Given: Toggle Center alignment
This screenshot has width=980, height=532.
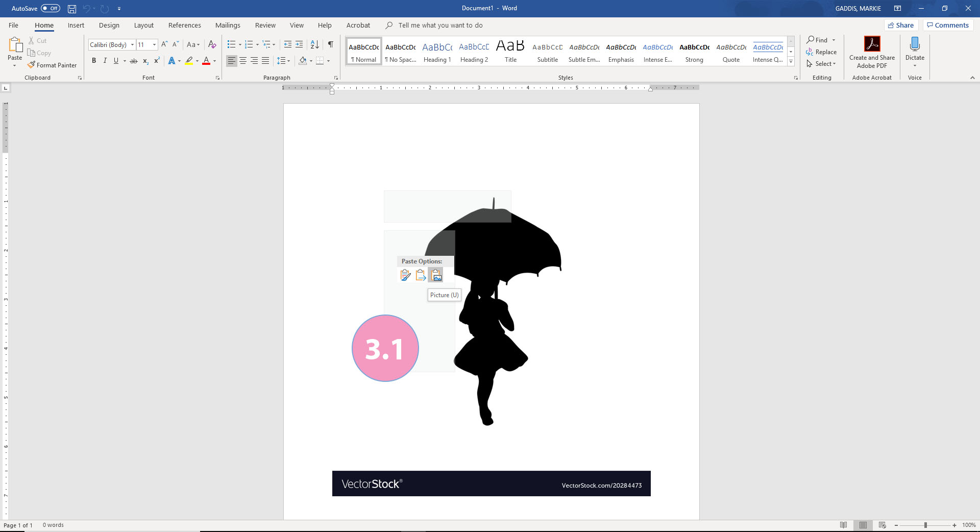Looking at the screenshot, I should 243,61.
